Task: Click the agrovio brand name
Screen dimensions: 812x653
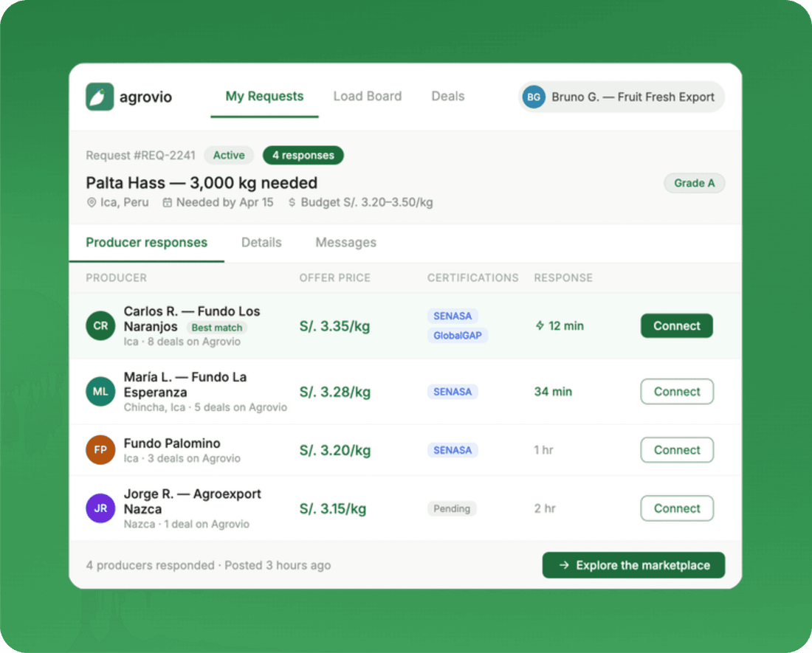Action: pyautogui.click(x=145, y=97)
